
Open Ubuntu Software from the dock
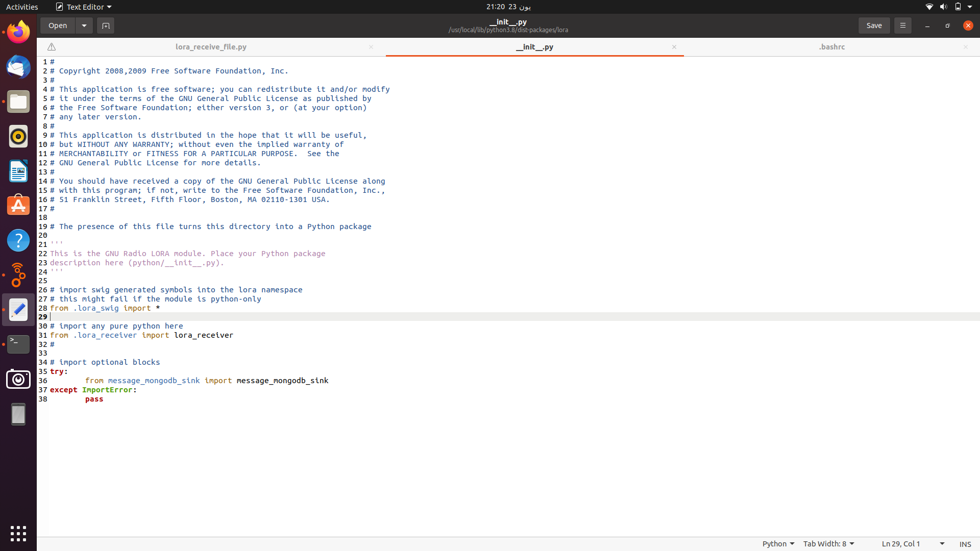18,205
